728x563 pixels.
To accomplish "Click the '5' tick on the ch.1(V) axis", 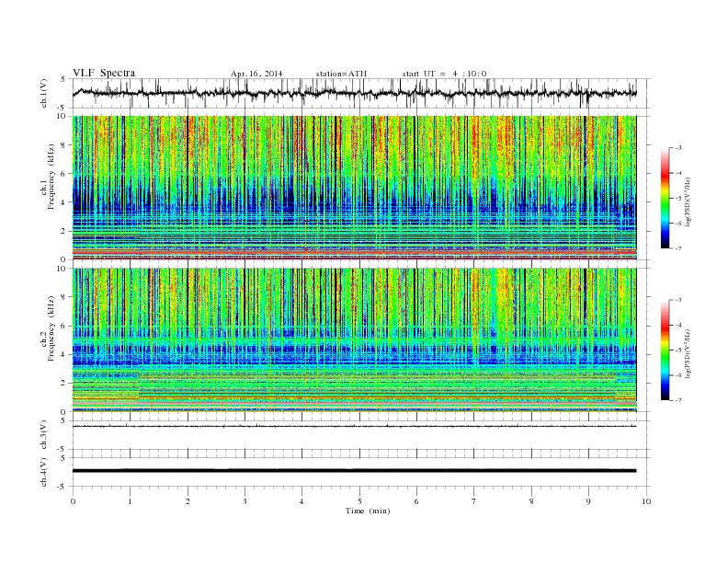I will [x=63, y=79].
